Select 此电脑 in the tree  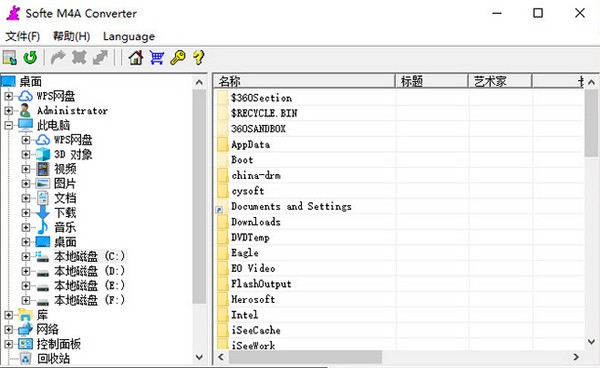[54, 125]
